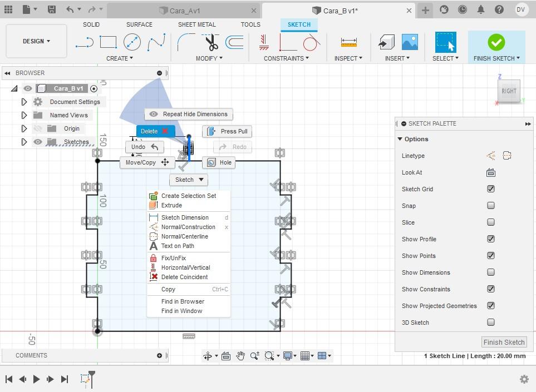Open the DESIGN workspace dropdown
Screen dimensions: 536x392
(x=36, y=41)
